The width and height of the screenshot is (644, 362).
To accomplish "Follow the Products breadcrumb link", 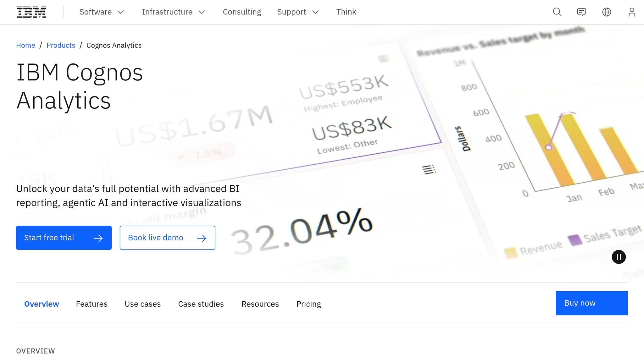I will pyautogui.click(x=61, y=45).
